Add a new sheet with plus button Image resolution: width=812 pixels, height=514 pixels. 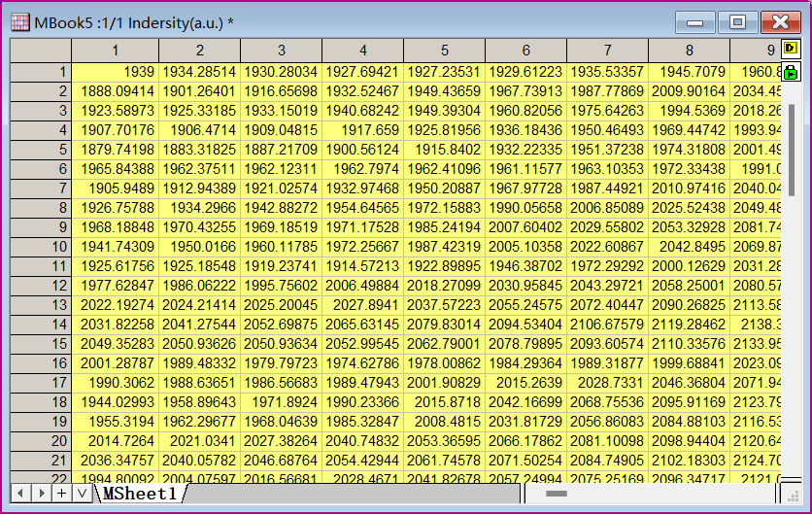click(61, 494)
